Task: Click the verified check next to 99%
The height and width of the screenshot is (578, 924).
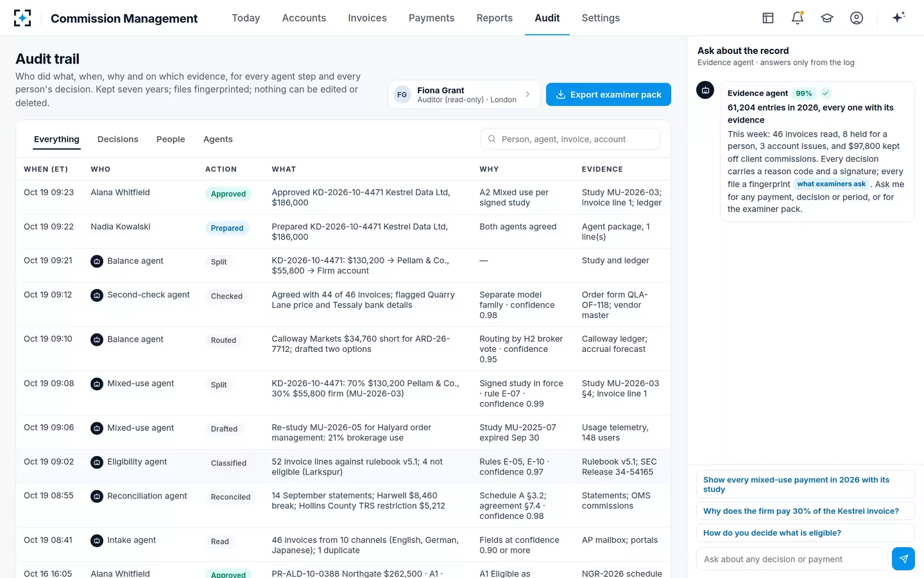Action: 826,93
